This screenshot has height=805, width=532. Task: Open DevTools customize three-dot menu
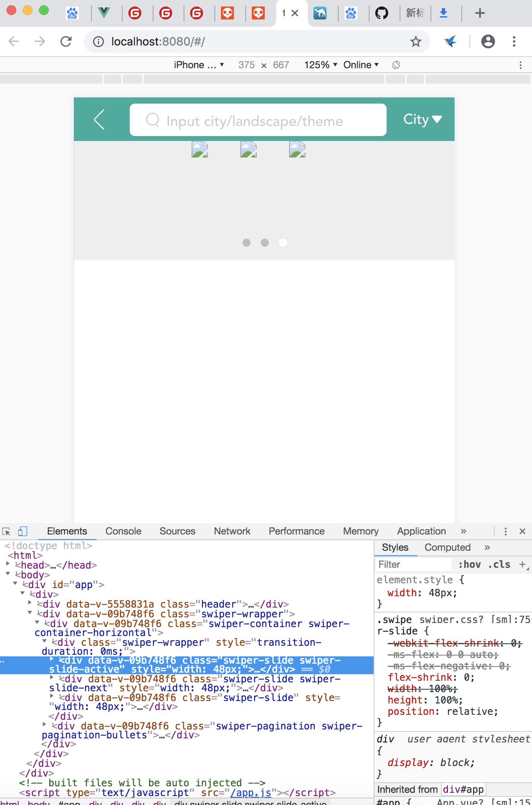(506, 531)
